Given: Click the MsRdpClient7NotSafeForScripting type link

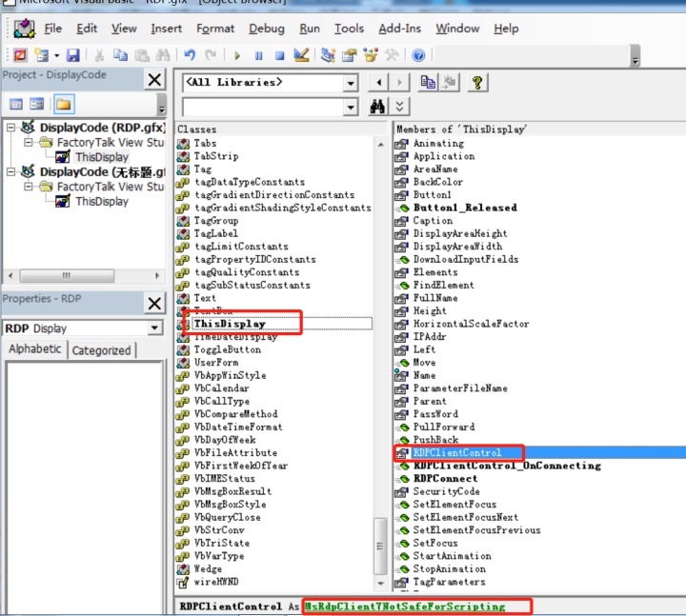Looking at the screenshot, I should tap(405, 606).
